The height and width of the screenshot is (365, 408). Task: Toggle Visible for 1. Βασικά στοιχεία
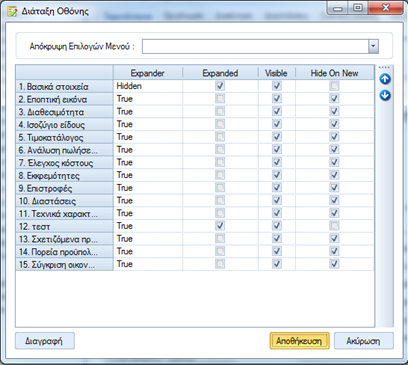277,86
